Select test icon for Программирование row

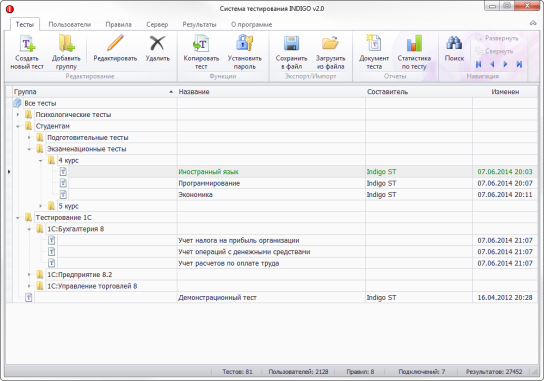[63, 183]
